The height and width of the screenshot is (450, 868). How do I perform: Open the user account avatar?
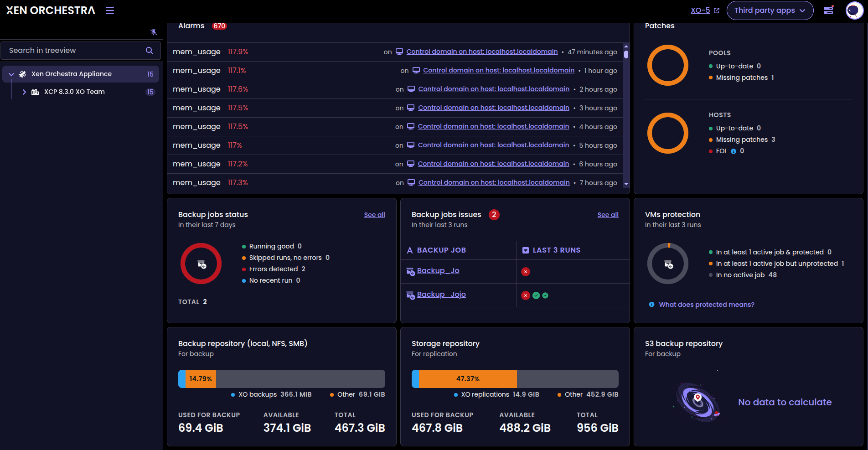pos(854,10)
